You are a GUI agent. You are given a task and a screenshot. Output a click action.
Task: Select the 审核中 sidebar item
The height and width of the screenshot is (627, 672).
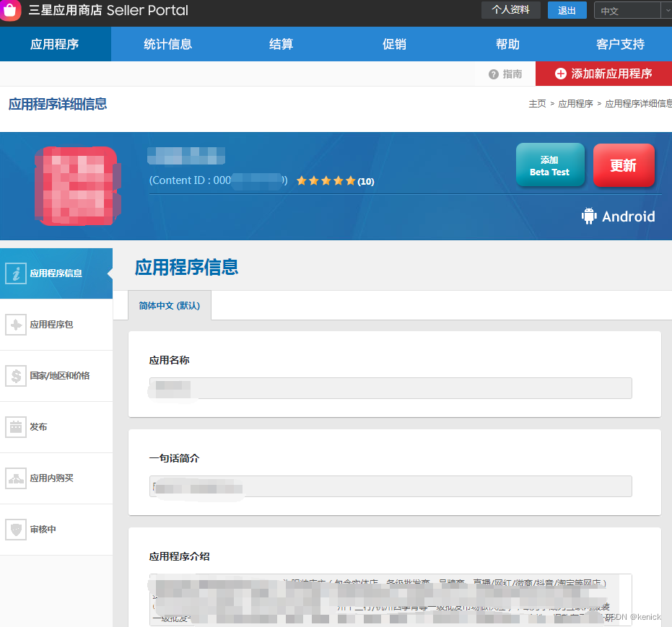pyautogui.click(x=56, y=530)
